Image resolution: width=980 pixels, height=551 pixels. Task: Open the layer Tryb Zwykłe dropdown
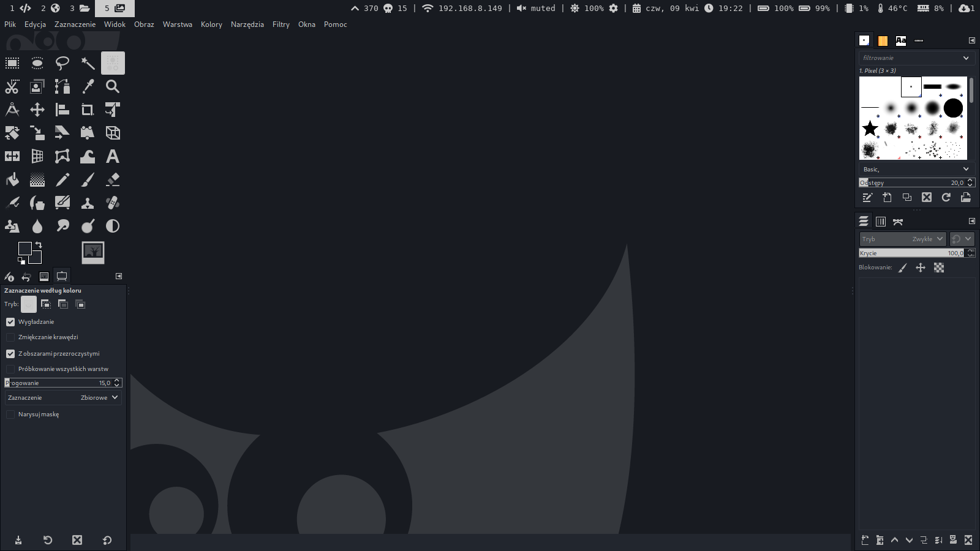pos(903,239)
